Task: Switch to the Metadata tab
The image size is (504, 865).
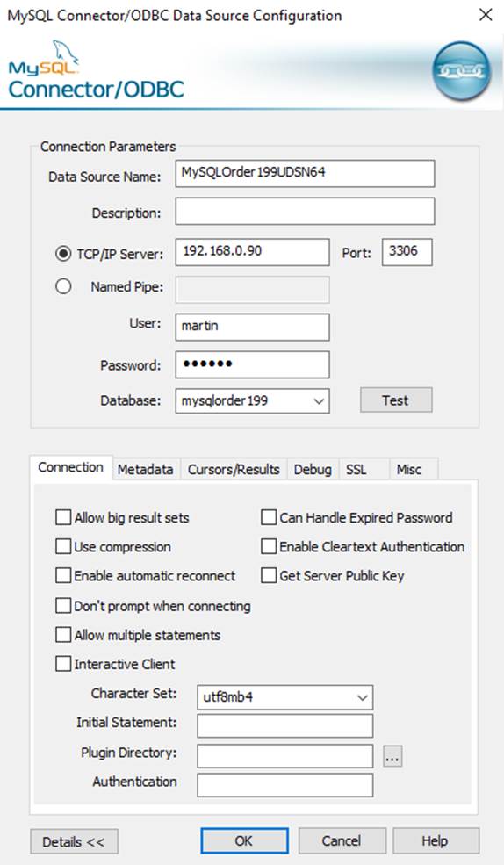Action: [146, 470]
